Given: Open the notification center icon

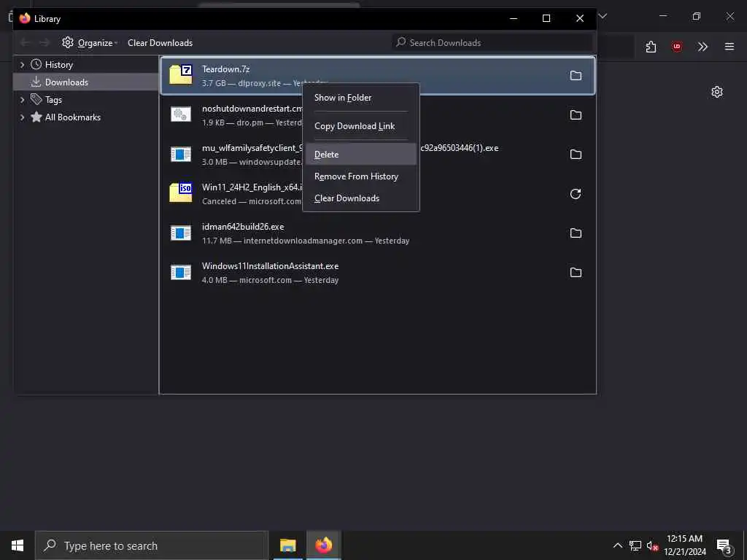Looking at the screenshot, I should 724,545.
